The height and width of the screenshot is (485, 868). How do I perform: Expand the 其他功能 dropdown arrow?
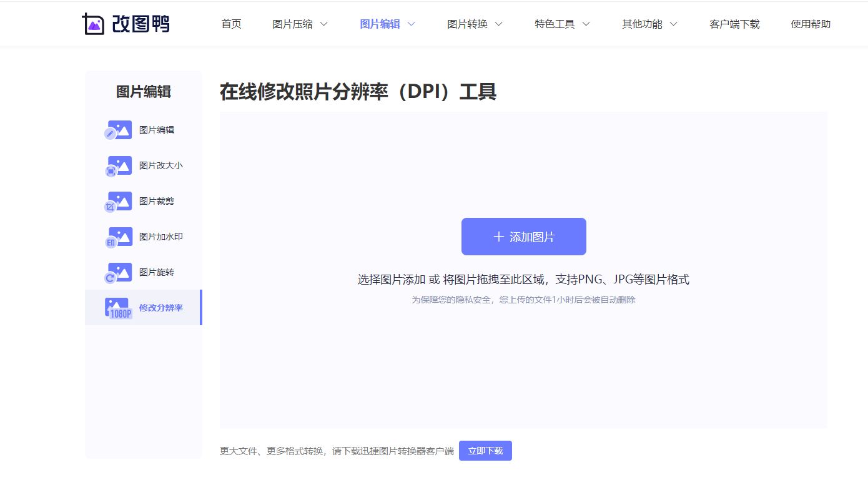tap(673, 24)
